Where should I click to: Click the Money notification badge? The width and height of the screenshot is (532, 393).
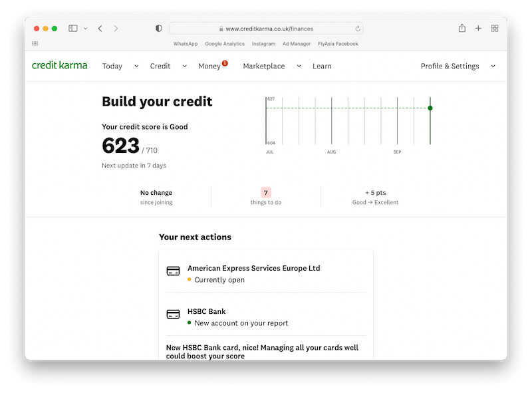225,63
